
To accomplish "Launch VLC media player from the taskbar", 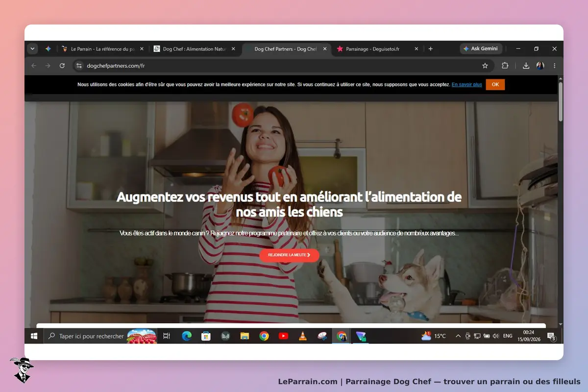I will (303, 336).
